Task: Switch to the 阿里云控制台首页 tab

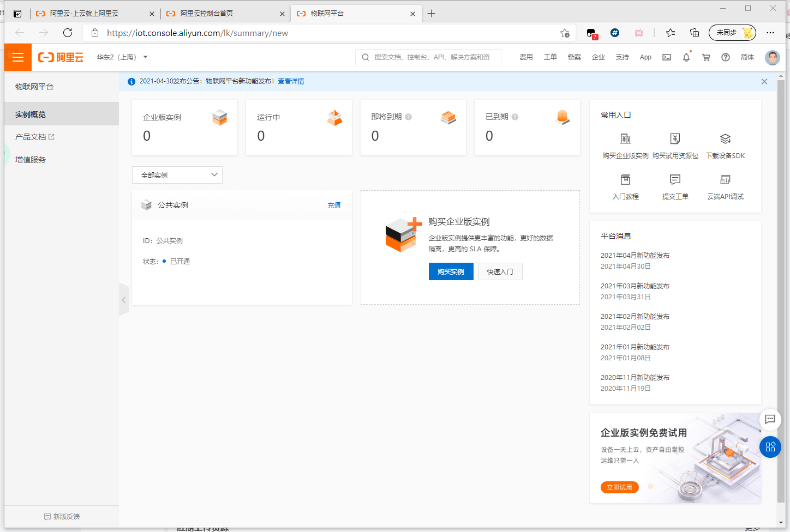Action: (225, 14)
